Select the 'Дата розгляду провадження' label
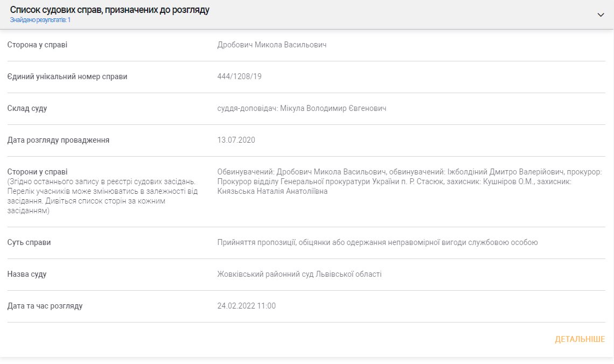Screen dimensions: 614x364 point(58,140)
